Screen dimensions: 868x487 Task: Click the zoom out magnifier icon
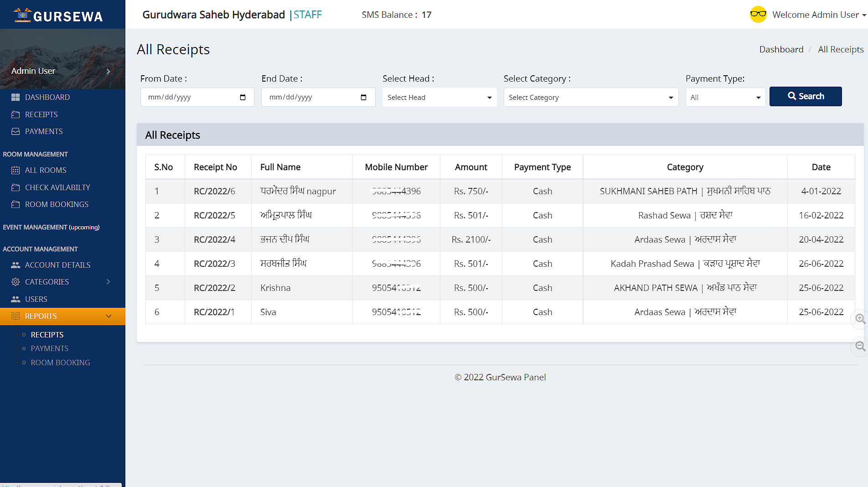(x=860, y=346)
